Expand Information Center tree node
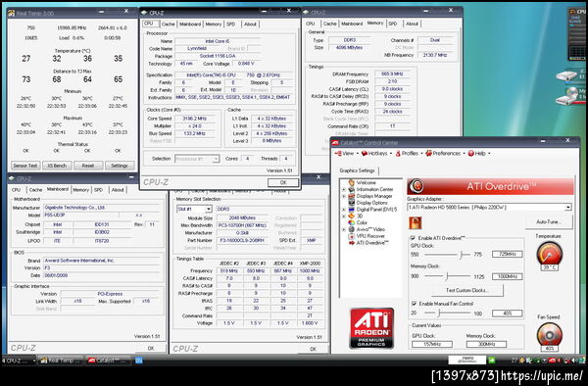The height and width of the screenshot is (386, 588). coord(344,189)
